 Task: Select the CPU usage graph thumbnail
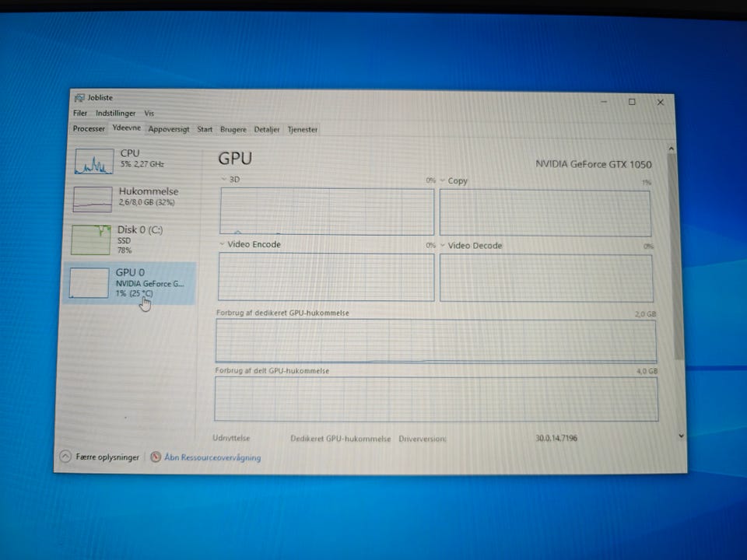(94, 161)
